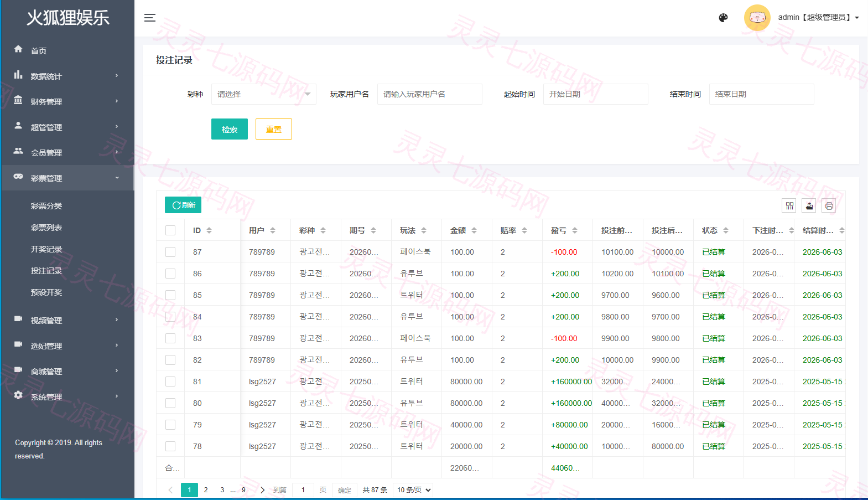Check the checkbox for row ID 83
868x500 pixels.
170,338
